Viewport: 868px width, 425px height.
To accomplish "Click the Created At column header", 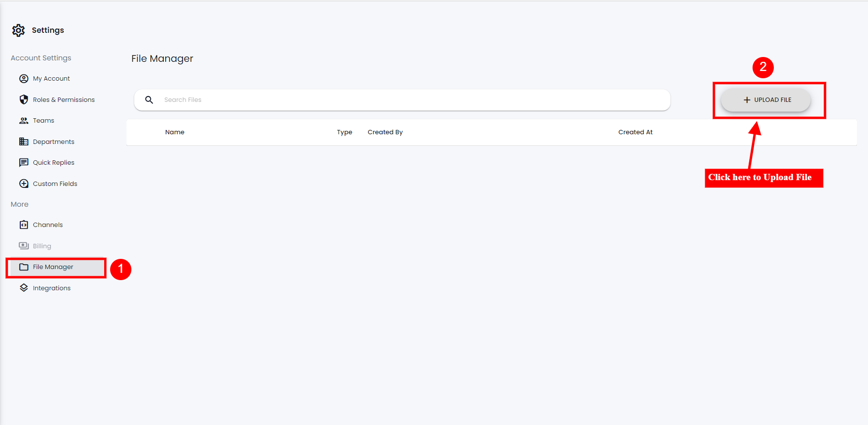I will (635, 132).
